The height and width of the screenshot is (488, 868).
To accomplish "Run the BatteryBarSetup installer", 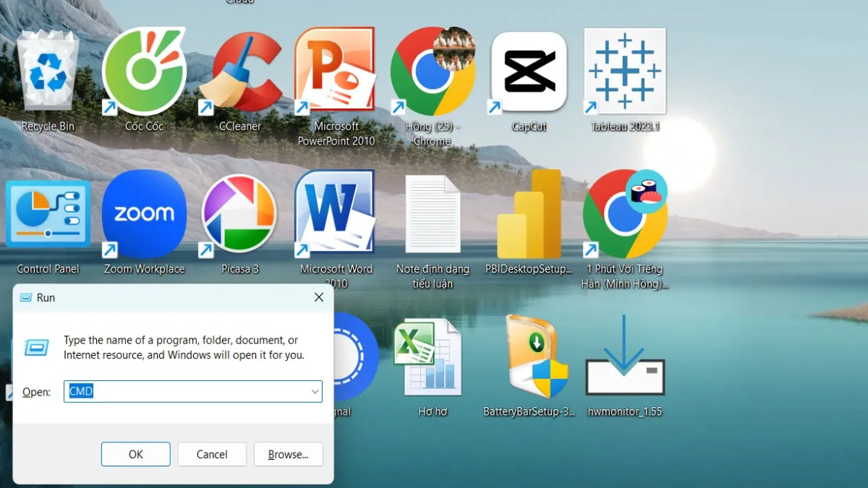I will (x=528, y=354).
